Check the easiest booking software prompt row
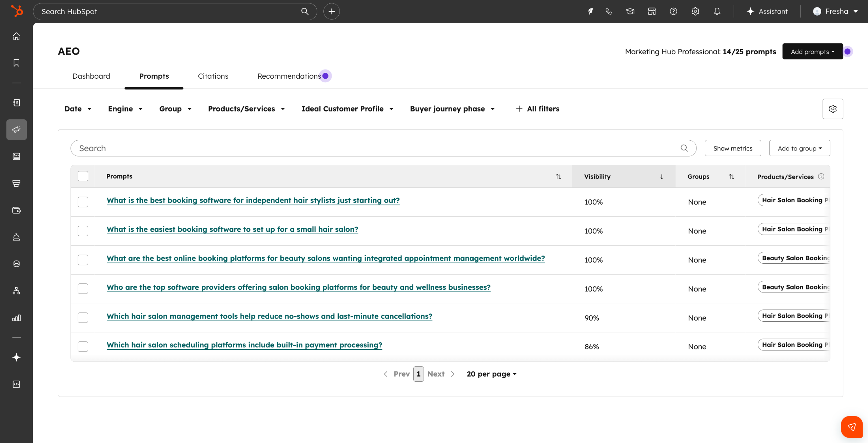Screen dimensions: 868x443 83,231
